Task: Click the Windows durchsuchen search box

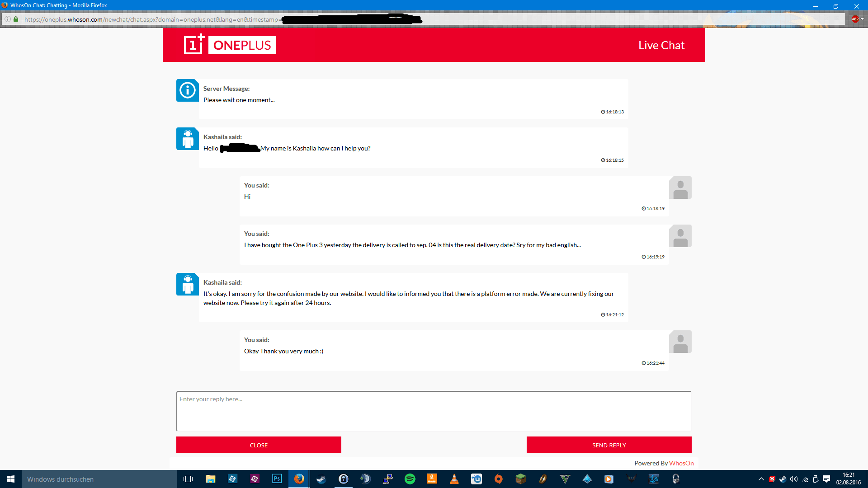Action: 99,479
